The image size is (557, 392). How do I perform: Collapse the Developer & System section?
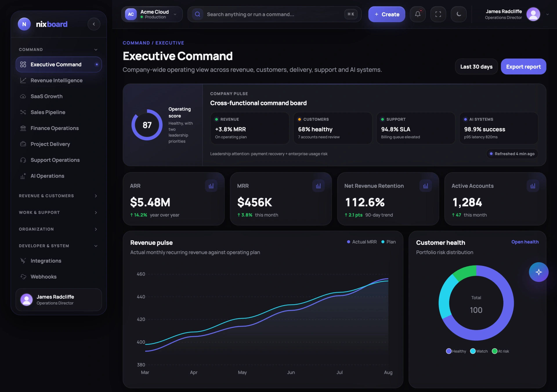(x=58, y=246)
